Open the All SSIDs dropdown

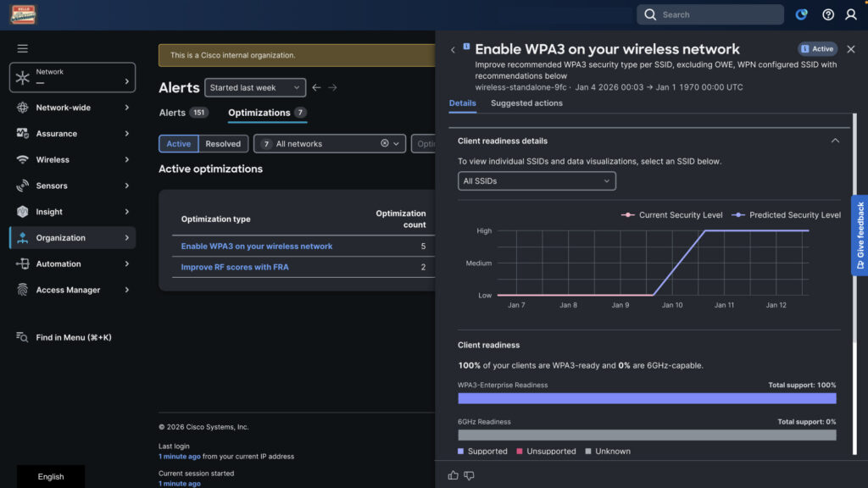[x=537, y=181]
